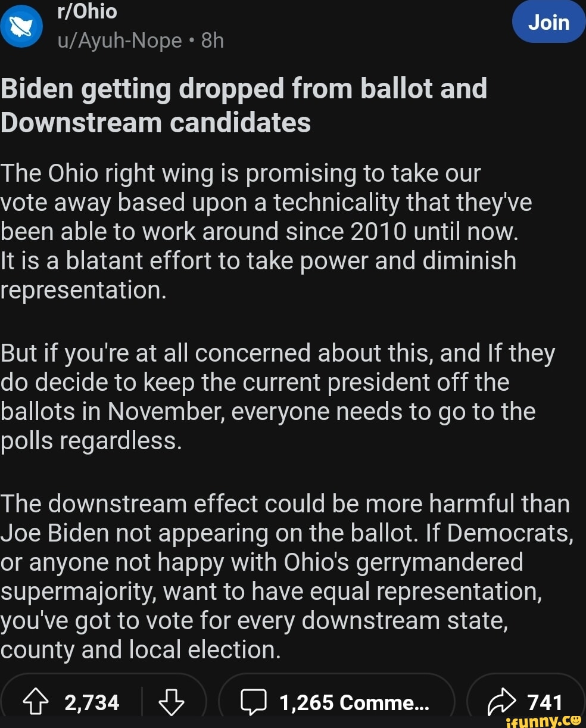The width and height of the screenshot is (586, 728).
Task: Open the r/Ohio subreddit link
Action: pyautogui.click(x=87, y=11)
